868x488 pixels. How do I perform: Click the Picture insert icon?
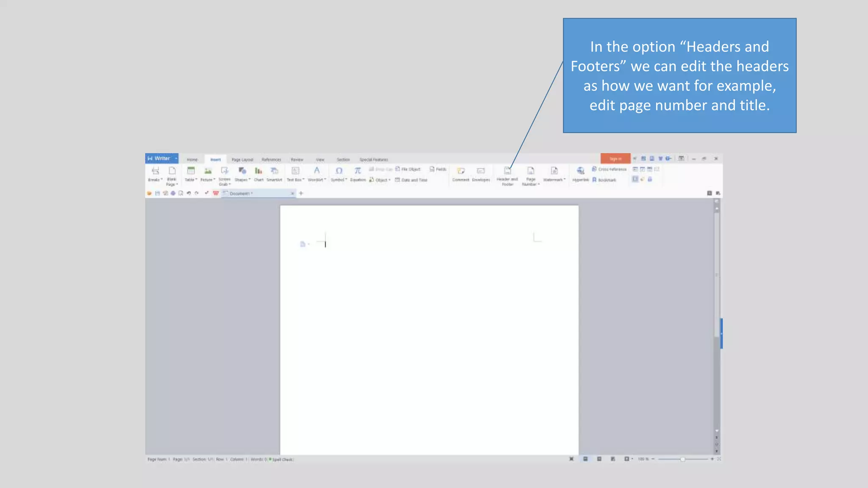208,171
